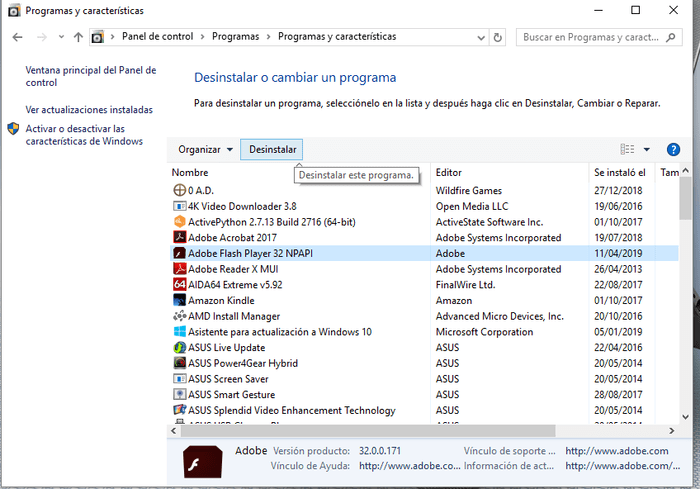Viewport: 700px width, 489px height.
Task: Expand the chevron after Panel de control
Action: pos(202,37)
